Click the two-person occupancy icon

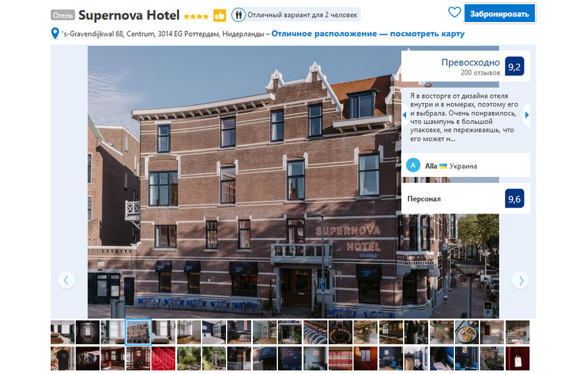[x=238, y=15]
